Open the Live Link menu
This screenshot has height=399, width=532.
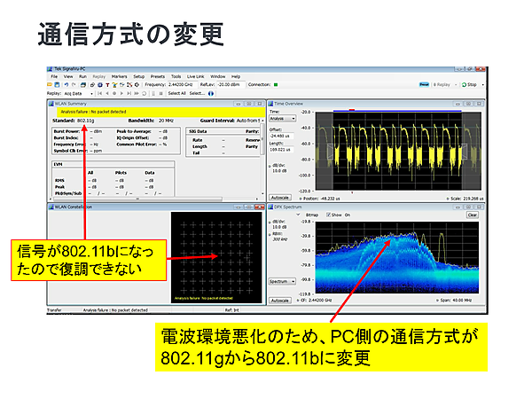[x=195, y=76]
